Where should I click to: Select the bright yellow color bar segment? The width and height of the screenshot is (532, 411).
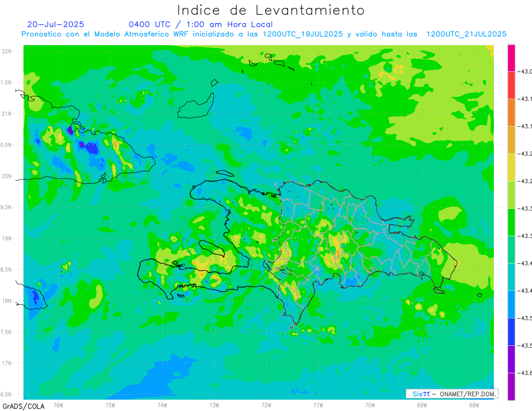(511, 167)
